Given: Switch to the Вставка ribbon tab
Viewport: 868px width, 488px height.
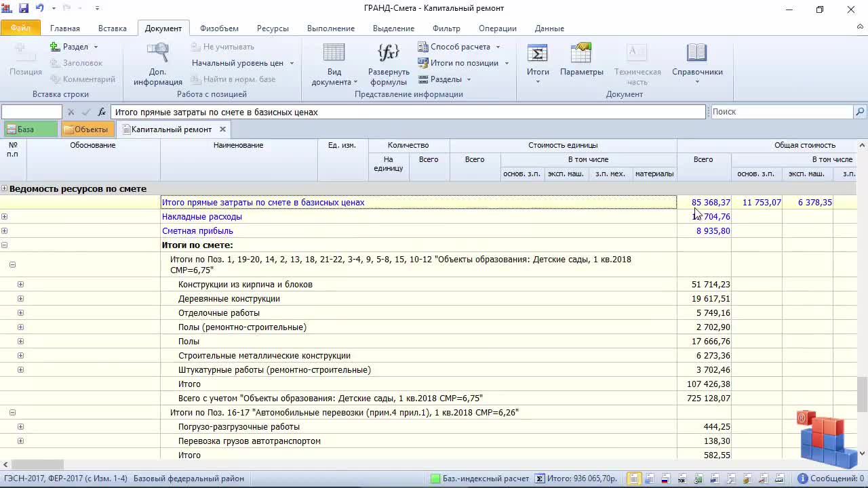Looking at the screenshot, I should click(x=113, y=28).
